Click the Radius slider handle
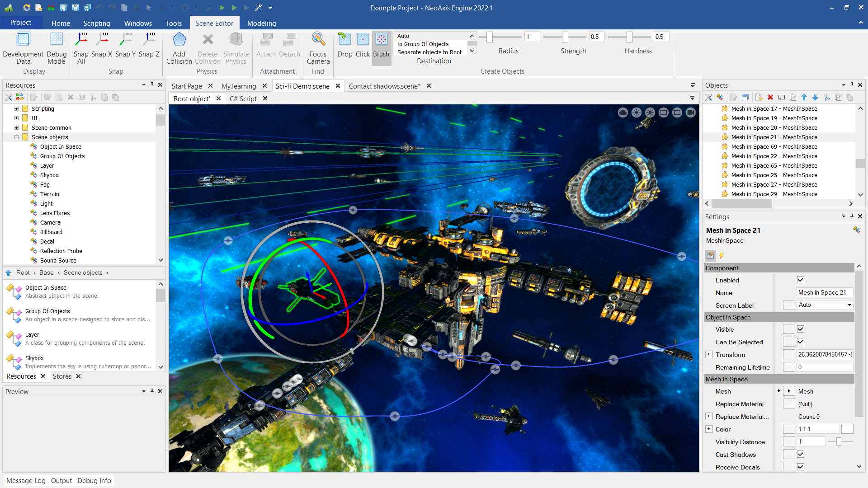The image size is (868, 488). tap(489, 37)
